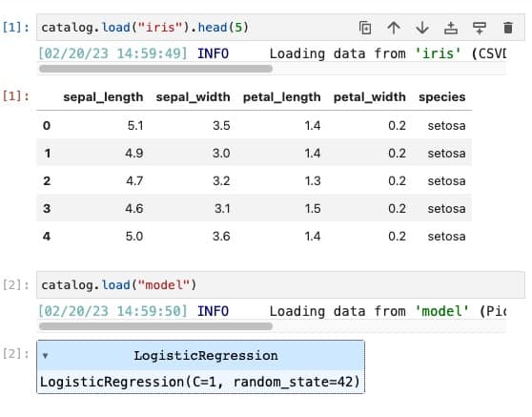Click the 'iris' name in the log line

click(x=438, y=53)
